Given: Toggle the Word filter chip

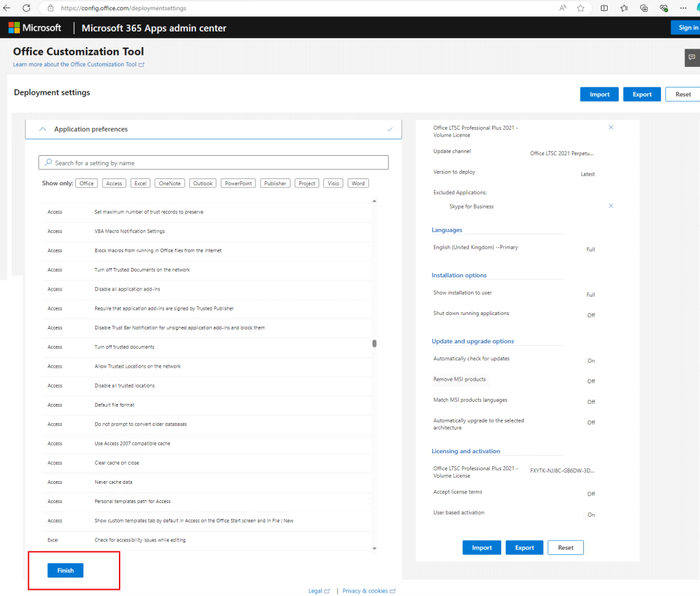Looking at the screenshot, I should (358, 183).
